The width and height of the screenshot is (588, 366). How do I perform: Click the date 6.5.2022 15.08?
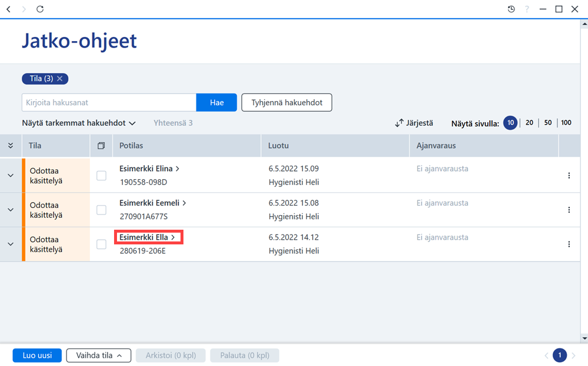293,203
